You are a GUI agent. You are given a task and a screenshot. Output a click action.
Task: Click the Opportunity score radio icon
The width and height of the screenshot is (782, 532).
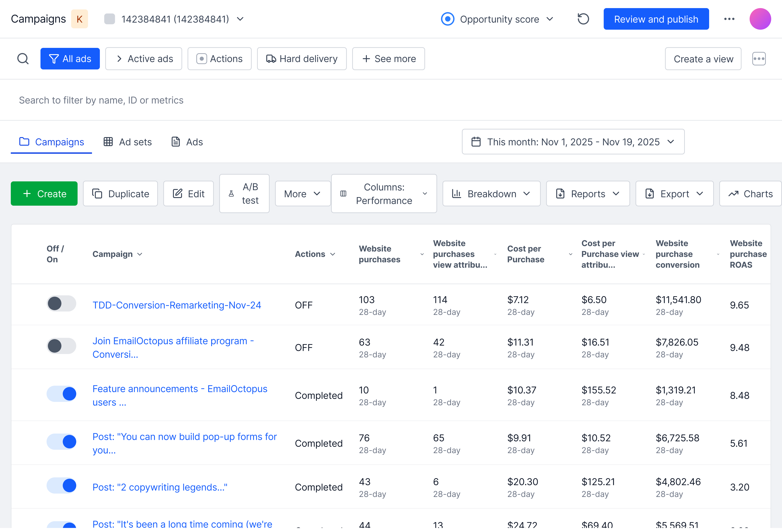[448, 19]
